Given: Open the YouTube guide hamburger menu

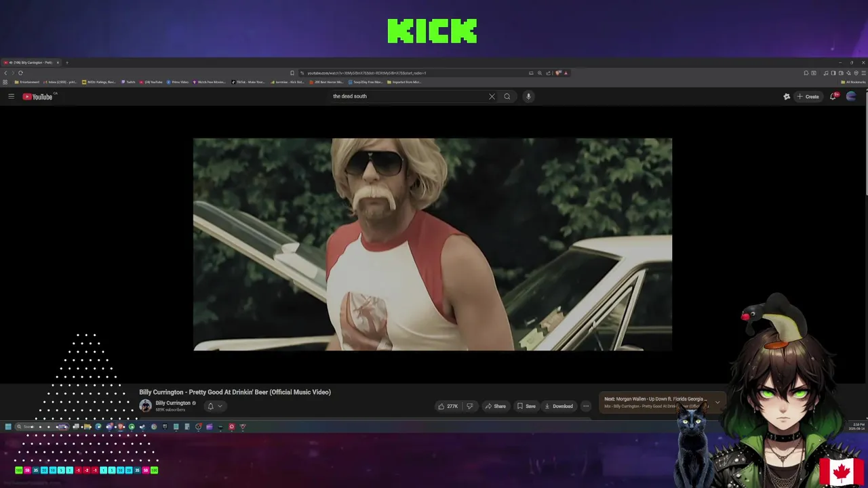Looking at the screenshot, I should 11,96.
